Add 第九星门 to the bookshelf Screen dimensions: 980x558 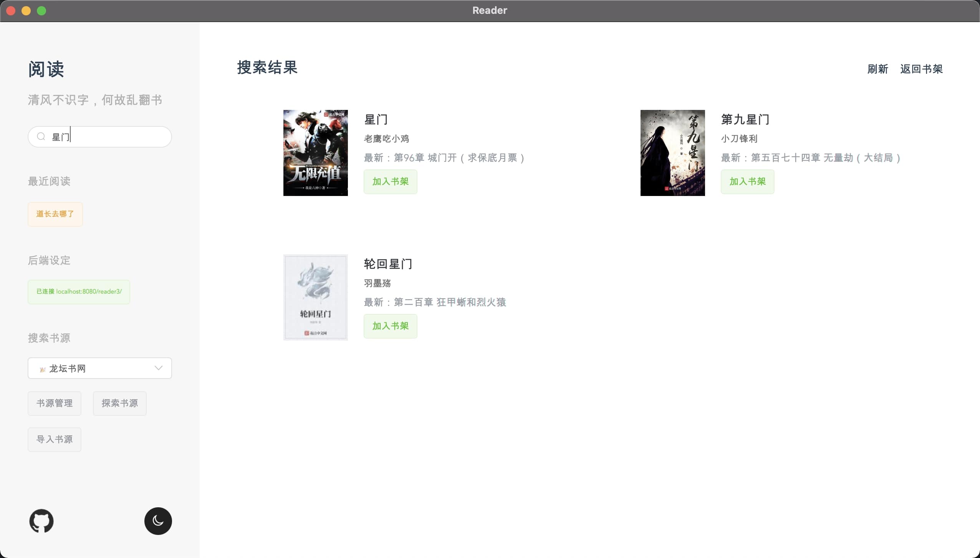[747, 181]
